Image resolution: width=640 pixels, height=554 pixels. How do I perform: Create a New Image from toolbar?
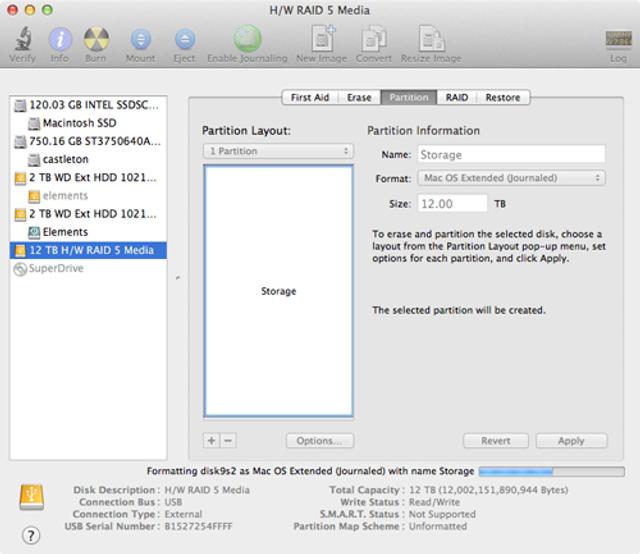tap(321, 41)
